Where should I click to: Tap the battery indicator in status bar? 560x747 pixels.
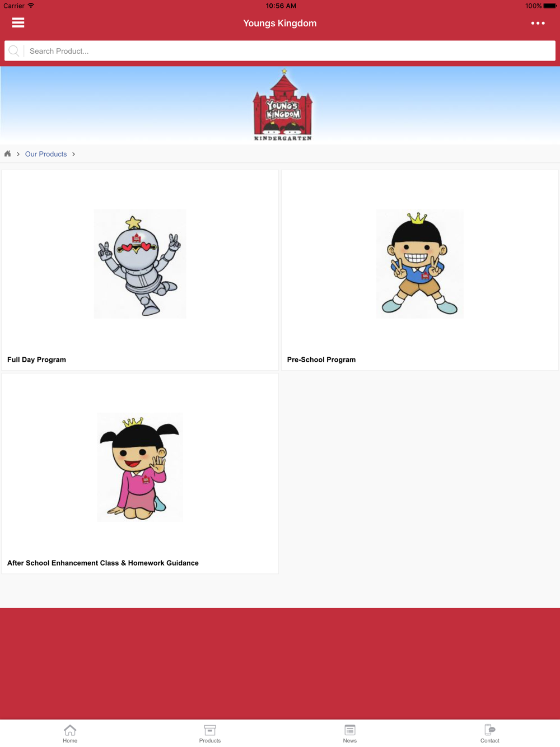pos(550,6)
